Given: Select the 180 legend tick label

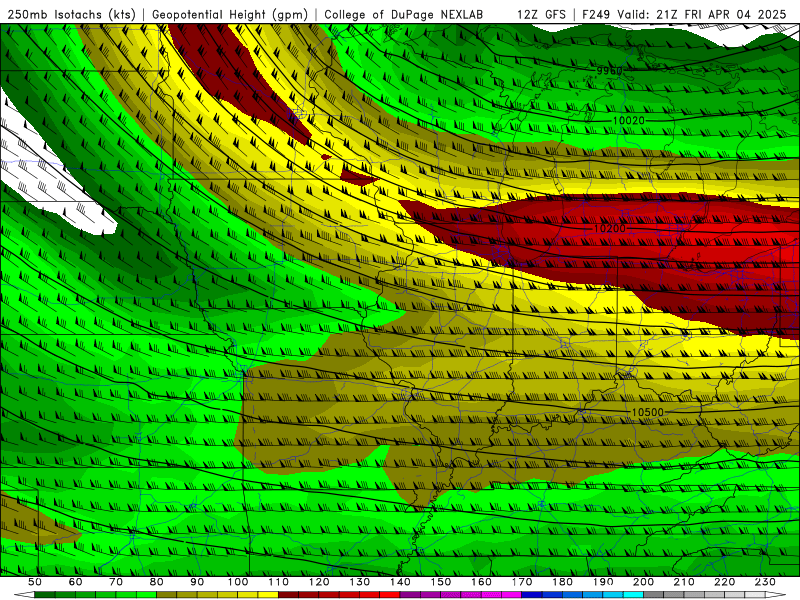Looking at the screenshot, I should (x=562, y=582).
